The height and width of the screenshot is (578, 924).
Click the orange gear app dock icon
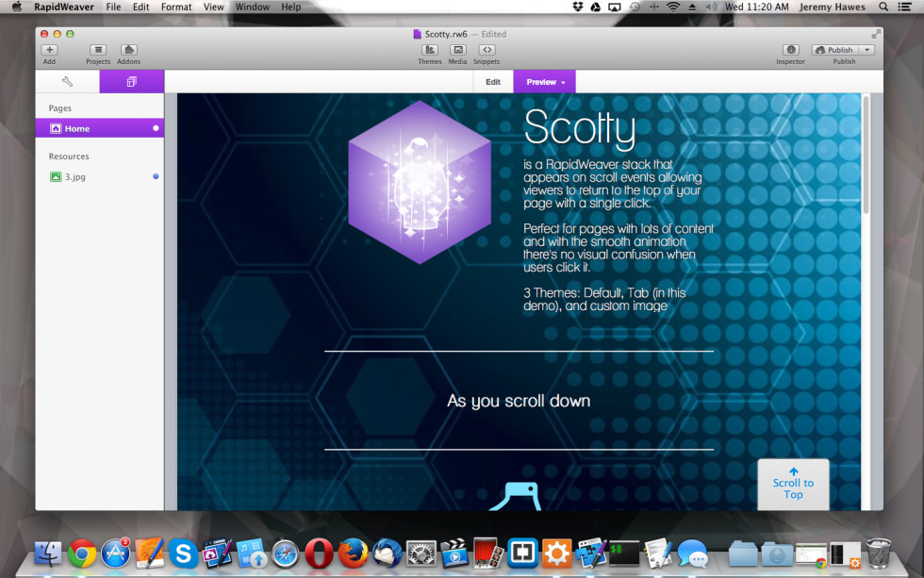556,553
